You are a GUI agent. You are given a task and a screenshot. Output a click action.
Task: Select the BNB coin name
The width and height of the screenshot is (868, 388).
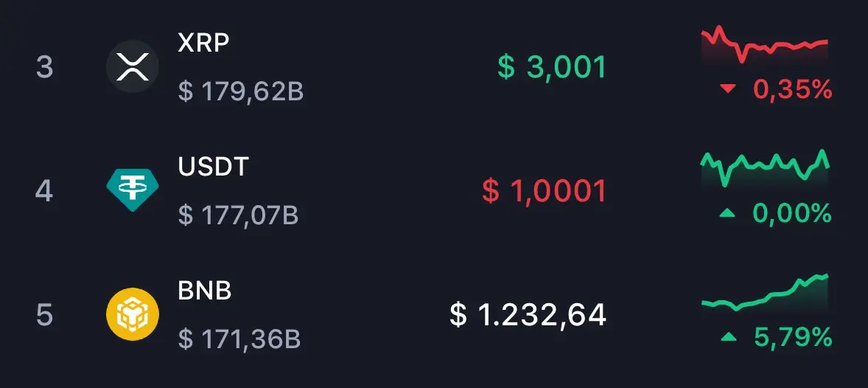tap(204, 291)
